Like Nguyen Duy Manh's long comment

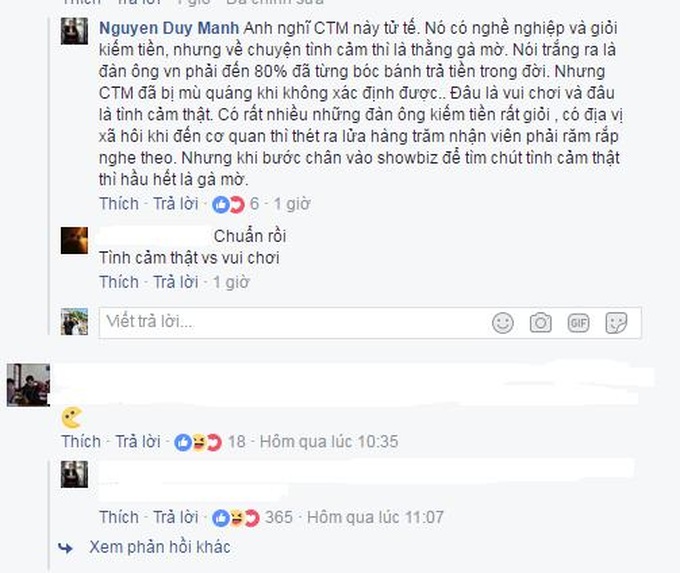point(119,204)
